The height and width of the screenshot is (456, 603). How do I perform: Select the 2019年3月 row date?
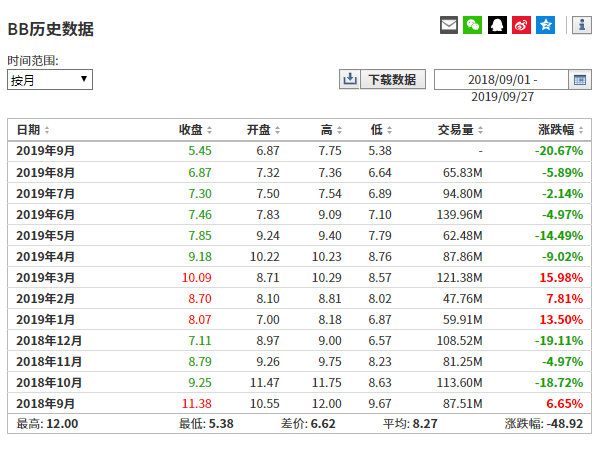coord(45,278)
